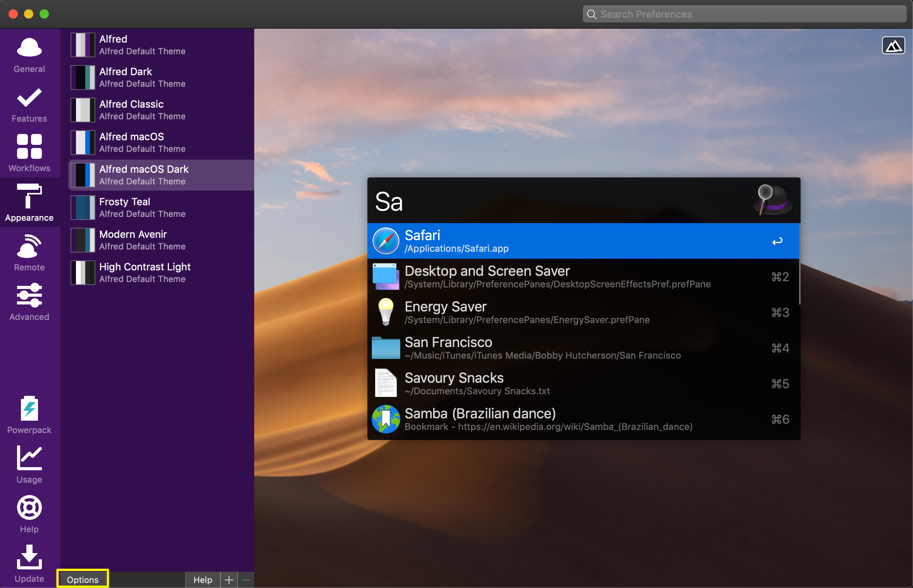
Task: Go to the Workflows grid icon
Action: 29,153
